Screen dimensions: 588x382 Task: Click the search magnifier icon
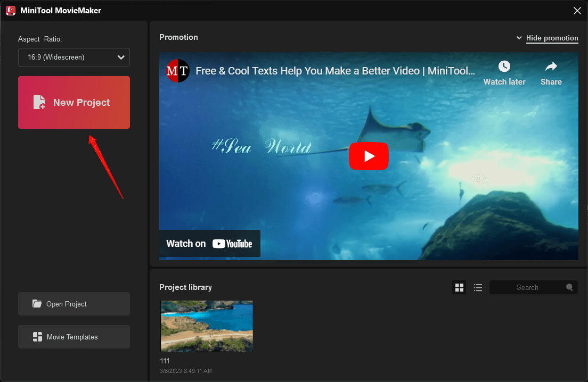(x=569, y=287)
